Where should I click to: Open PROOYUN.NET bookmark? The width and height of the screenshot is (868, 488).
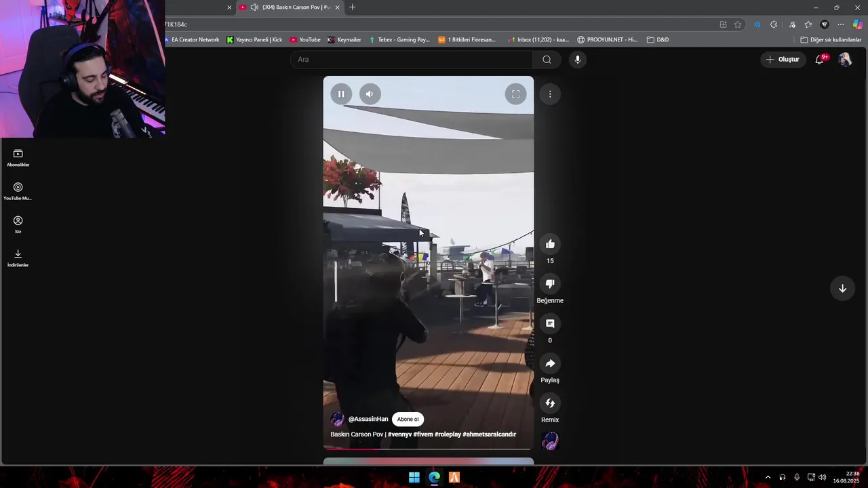(x=608, y=40)
